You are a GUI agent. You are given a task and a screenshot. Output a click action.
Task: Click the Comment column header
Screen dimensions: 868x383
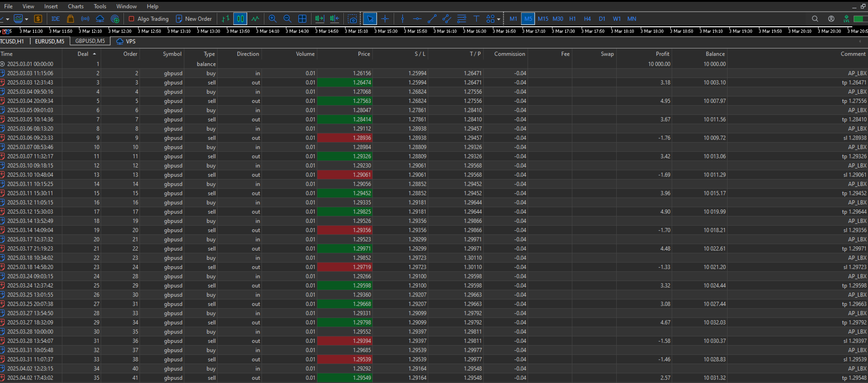853,54
